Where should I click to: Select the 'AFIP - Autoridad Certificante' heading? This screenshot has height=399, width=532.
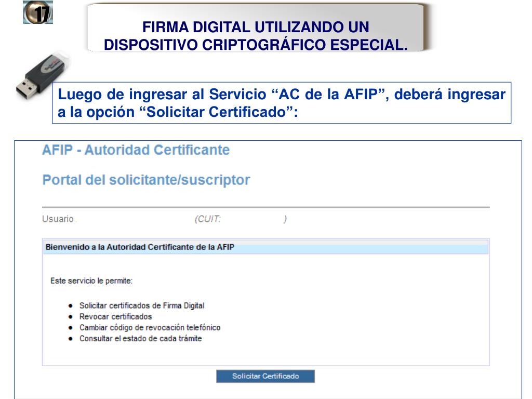tap(136, 150)
